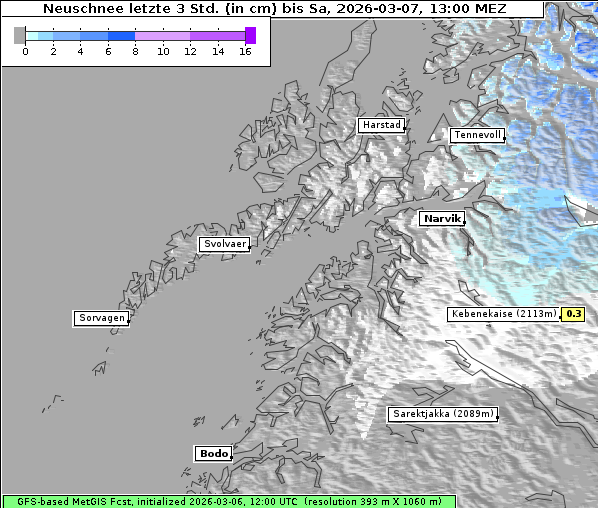The image size is (598, 508).
Task: Click the gray zero swatch in legend
Action: pyautogui.click(x=19, y=35)
